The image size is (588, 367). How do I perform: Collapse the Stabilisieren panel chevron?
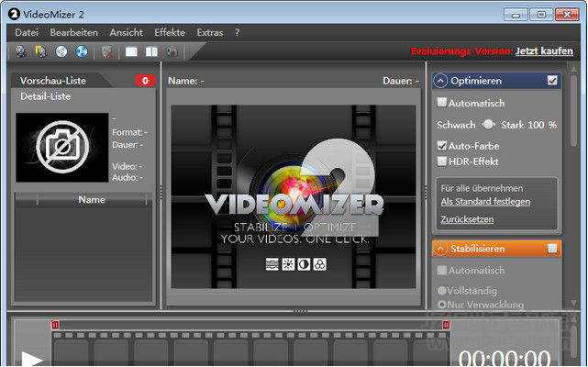pos(440,249)
